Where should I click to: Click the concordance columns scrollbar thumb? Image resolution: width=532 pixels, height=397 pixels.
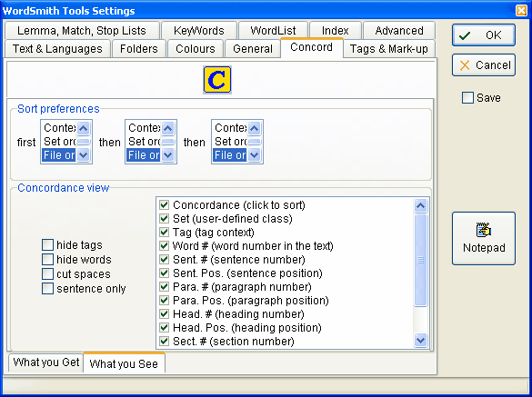(x=421, y=260)
